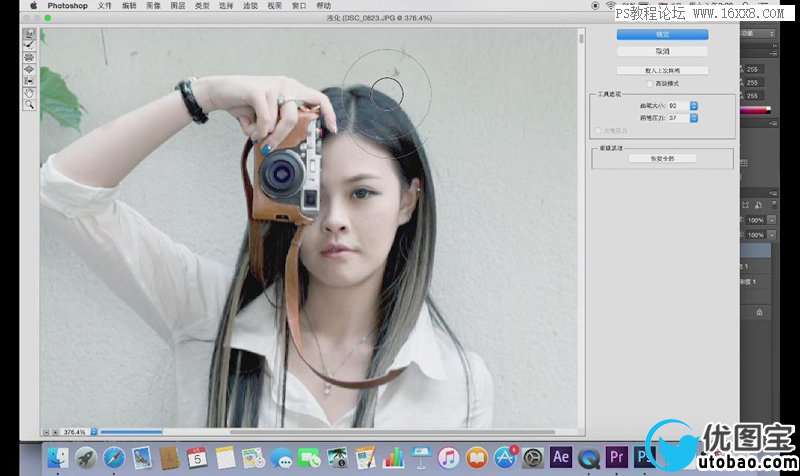Open QuickTime Player from the dock

coord(589,457)
